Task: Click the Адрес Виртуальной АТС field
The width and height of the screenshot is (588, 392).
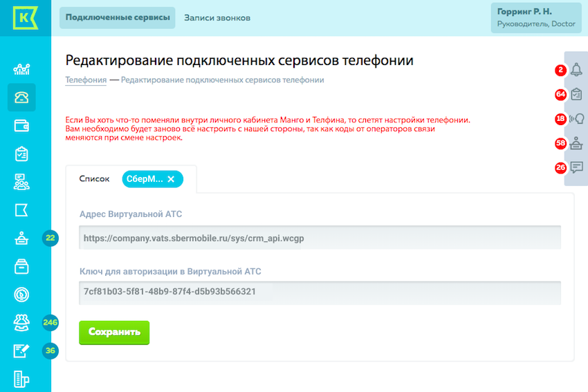Action: [x=320, y=238]
